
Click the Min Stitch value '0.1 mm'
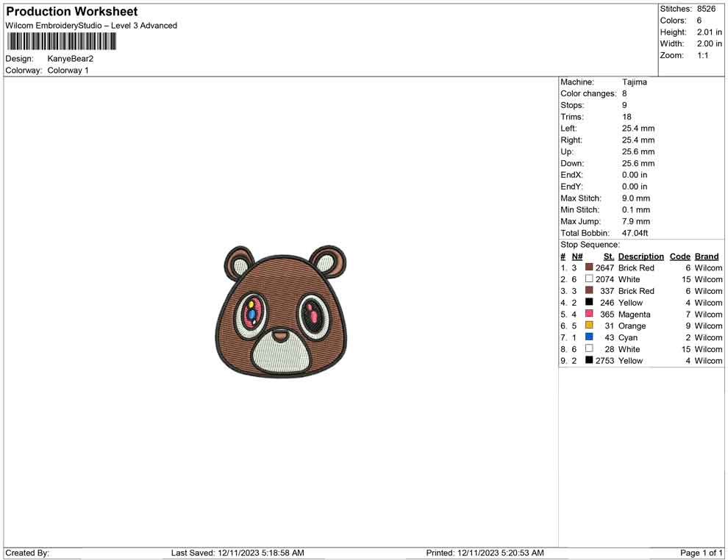(636, 209)
